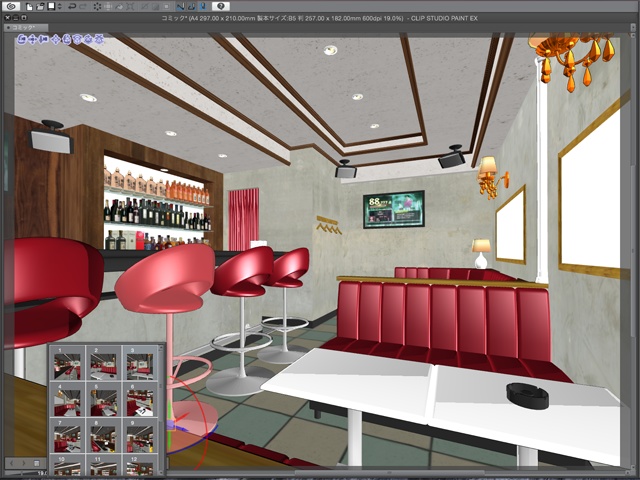Click next arrow on object launcher

click(23, 463)
